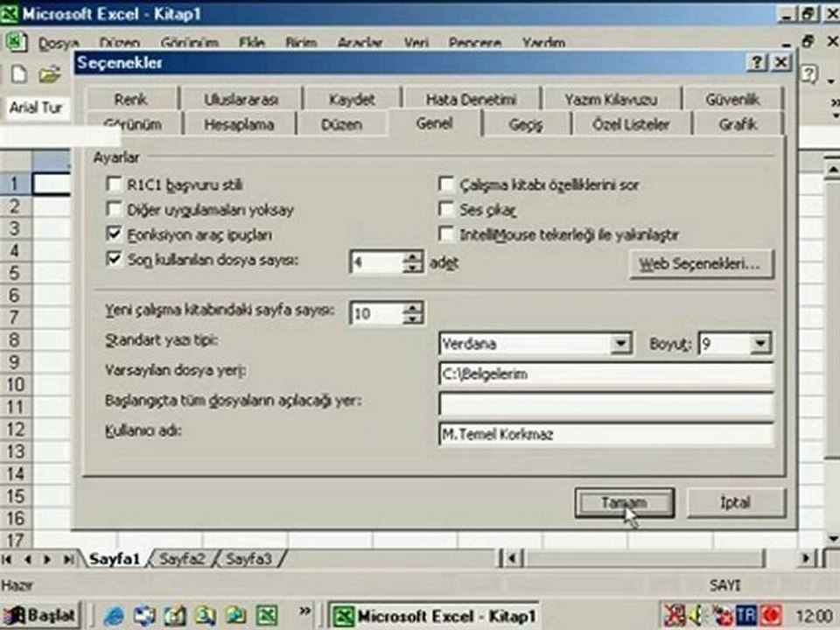840x630 pixels.
Task: Open the Hata Denetimi tab
Action: [471, 99]
